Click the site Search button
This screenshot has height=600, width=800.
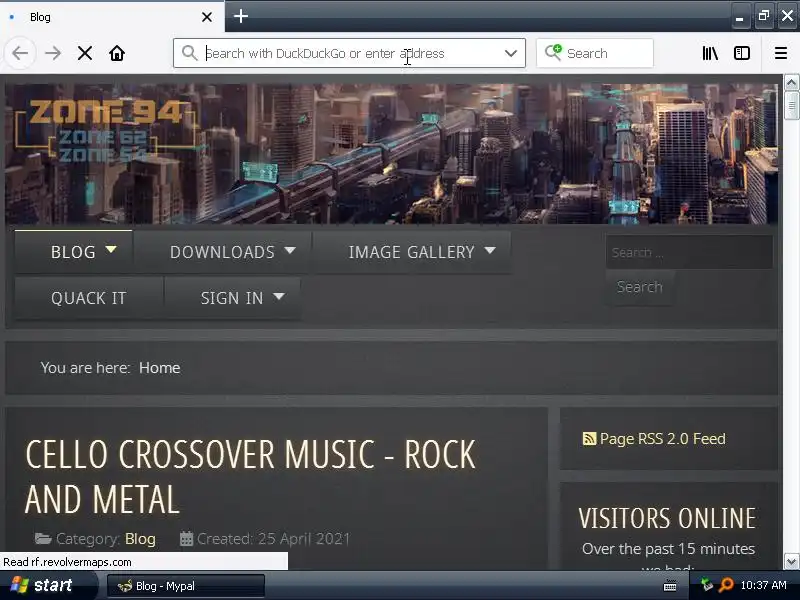(x=640, y=287)
